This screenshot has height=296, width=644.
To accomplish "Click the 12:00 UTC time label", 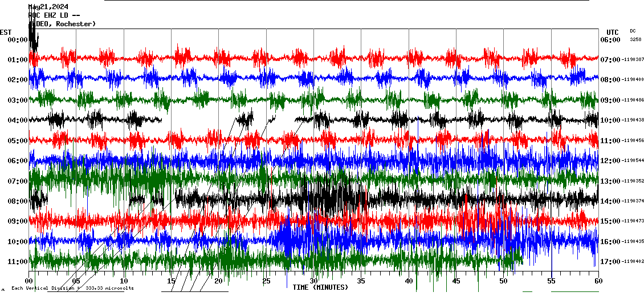I will click(x=610, y=161).
